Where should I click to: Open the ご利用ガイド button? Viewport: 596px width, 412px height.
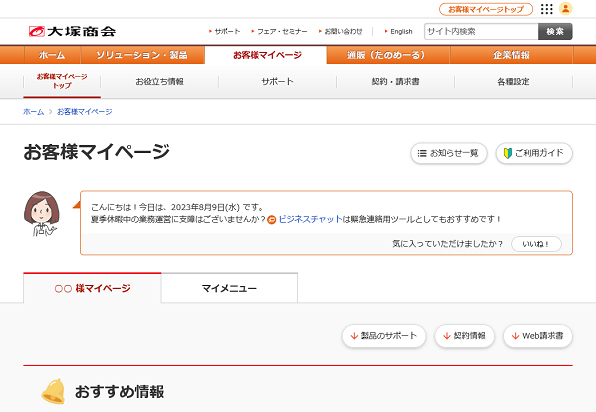click(x=534, y=153)
